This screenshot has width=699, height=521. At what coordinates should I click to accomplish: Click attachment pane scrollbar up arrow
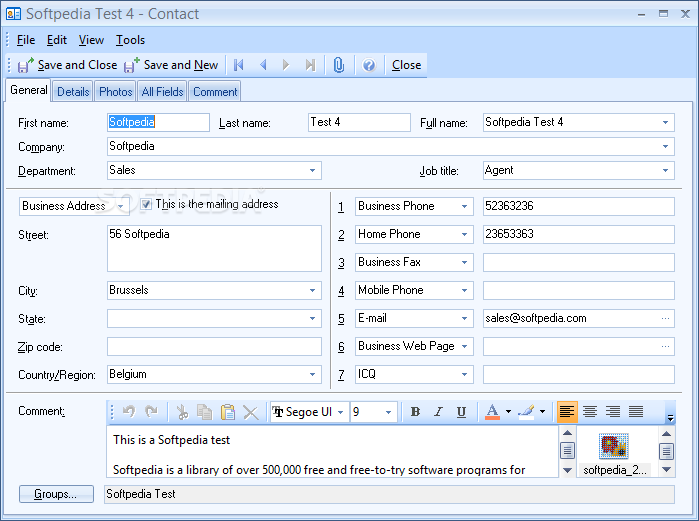(x=666, y=434)
